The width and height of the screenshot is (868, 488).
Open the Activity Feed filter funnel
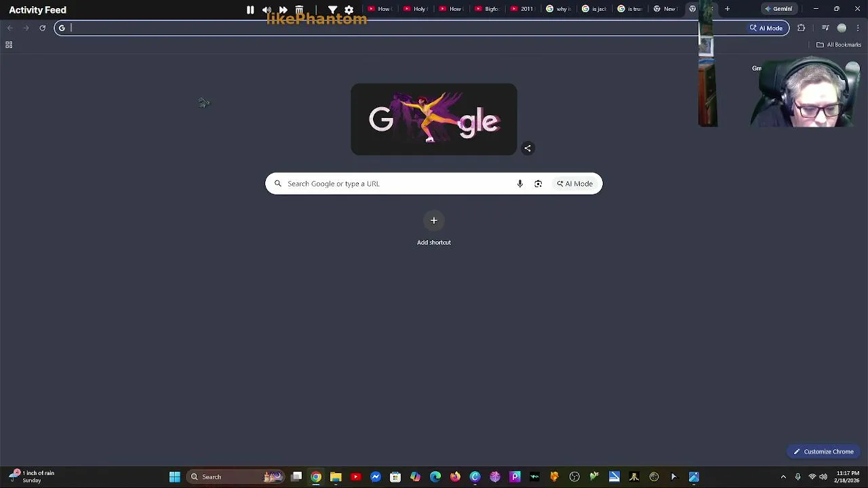point(333,9)
